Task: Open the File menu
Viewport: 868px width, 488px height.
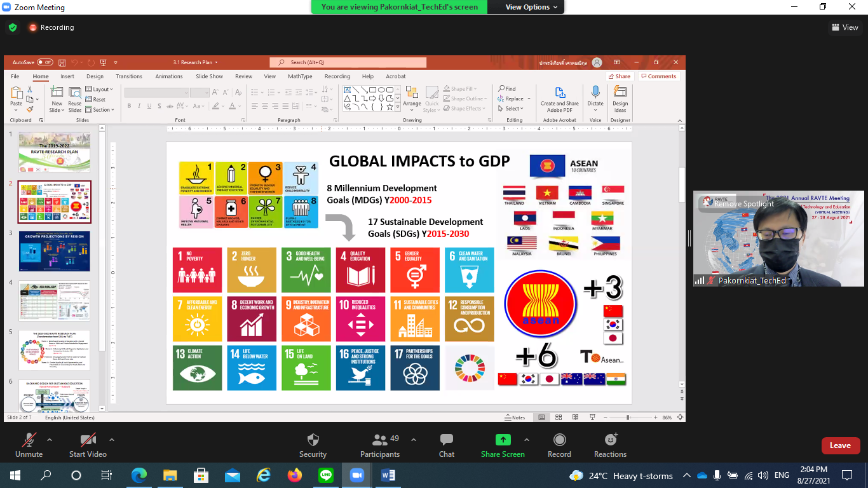Action: coord(15,76)
